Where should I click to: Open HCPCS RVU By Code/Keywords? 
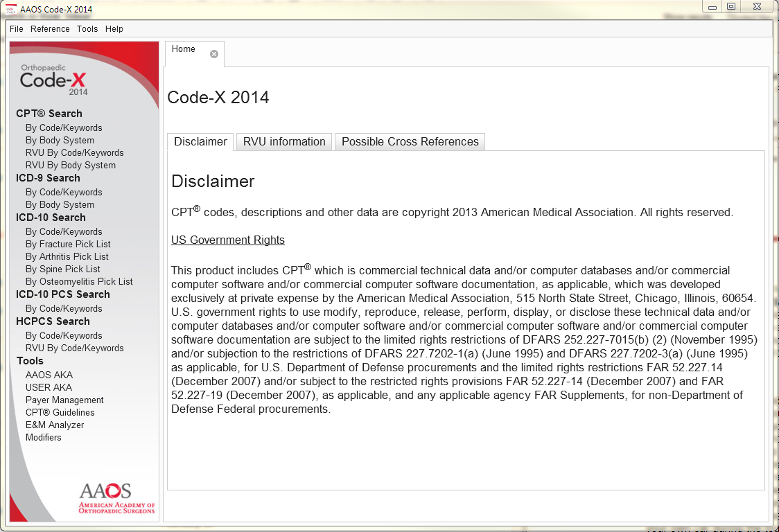coord(75,348)
